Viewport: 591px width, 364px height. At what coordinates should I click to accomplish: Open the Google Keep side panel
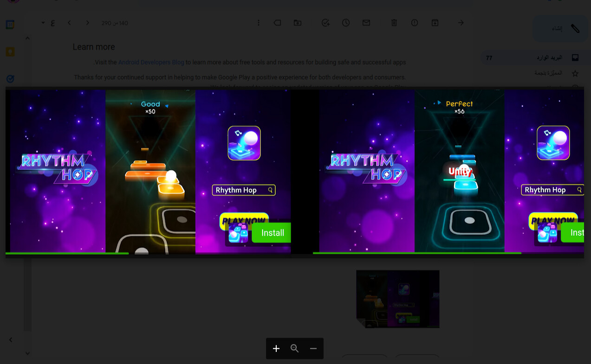(x=10, y=52)
